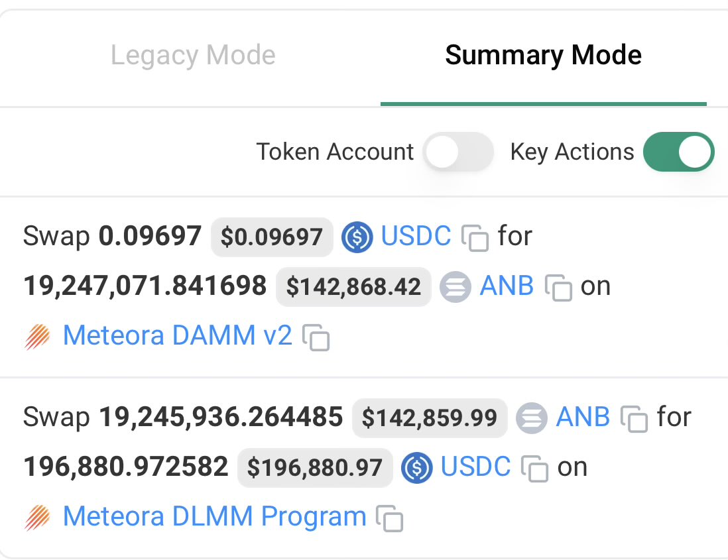
Task: Click the $142,868.42 value badge
Action: [x=353, y=287]
